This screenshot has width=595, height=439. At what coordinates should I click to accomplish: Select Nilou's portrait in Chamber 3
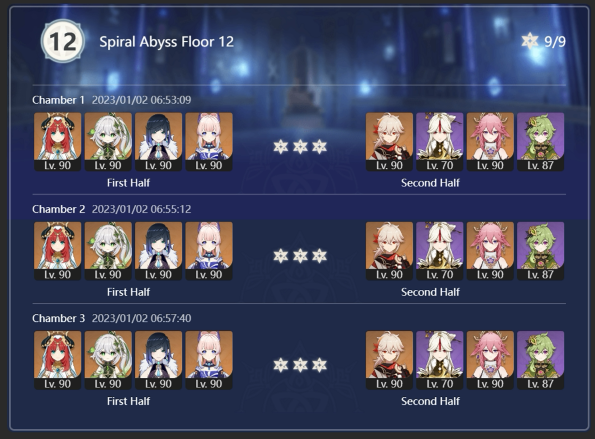click(x=58, y=360)
